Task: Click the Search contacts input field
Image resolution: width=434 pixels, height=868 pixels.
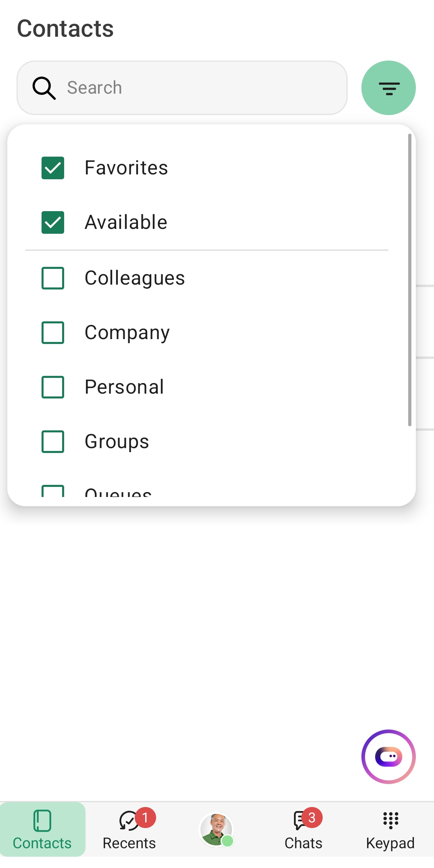Action: 202,88
